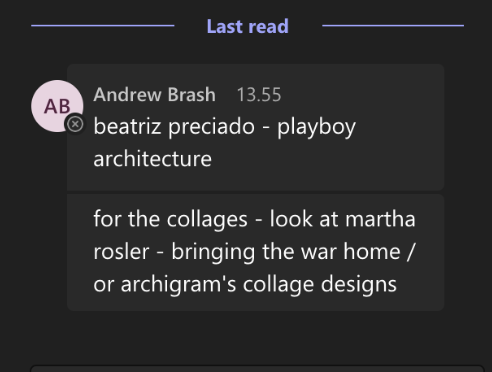Image resolution: width=492 pixels, height=372 pixels.
Task: Select the beatriz preciado message bubble
Action: tap(255, 127)
